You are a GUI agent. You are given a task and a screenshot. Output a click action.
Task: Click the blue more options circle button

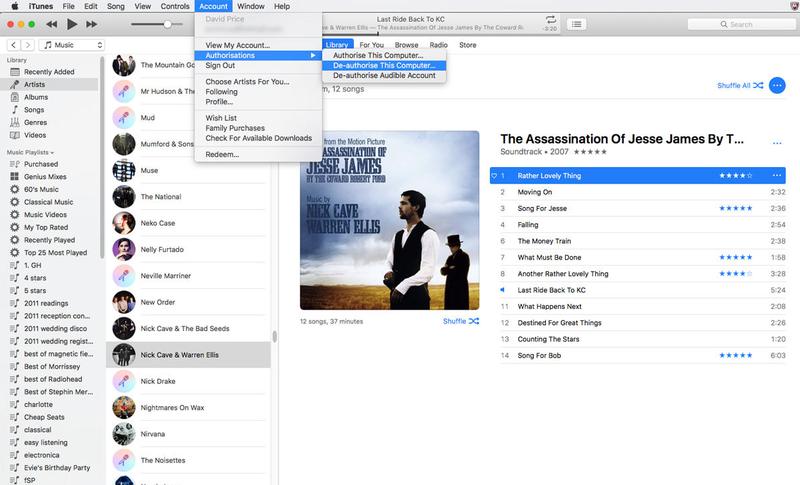point(777,86)
